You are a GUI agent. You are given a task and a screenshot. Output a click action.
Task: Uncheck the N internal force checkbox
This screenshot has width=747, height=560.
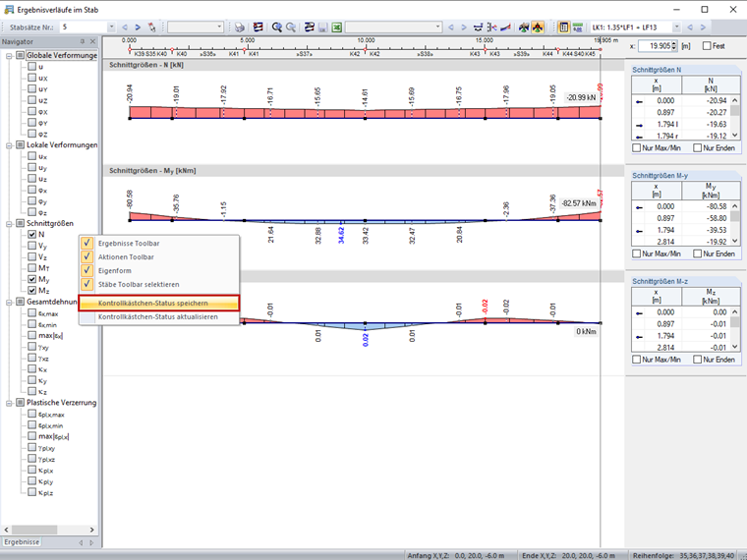(31, 234)
